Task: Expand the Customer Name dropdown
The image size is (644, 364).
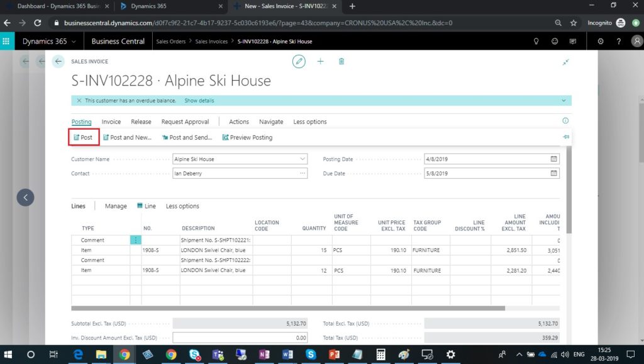Action: pyautogui.click(x=303, y=159)
